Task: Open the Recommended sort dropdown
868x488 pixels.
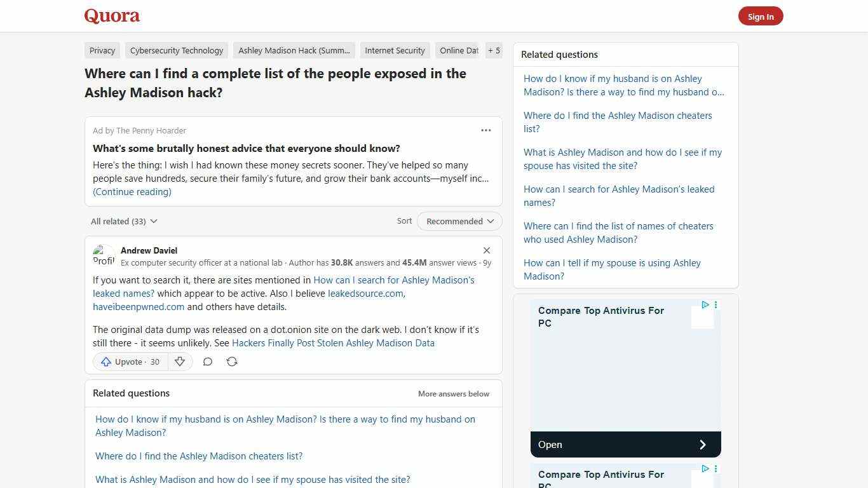Action: (459, 221)
